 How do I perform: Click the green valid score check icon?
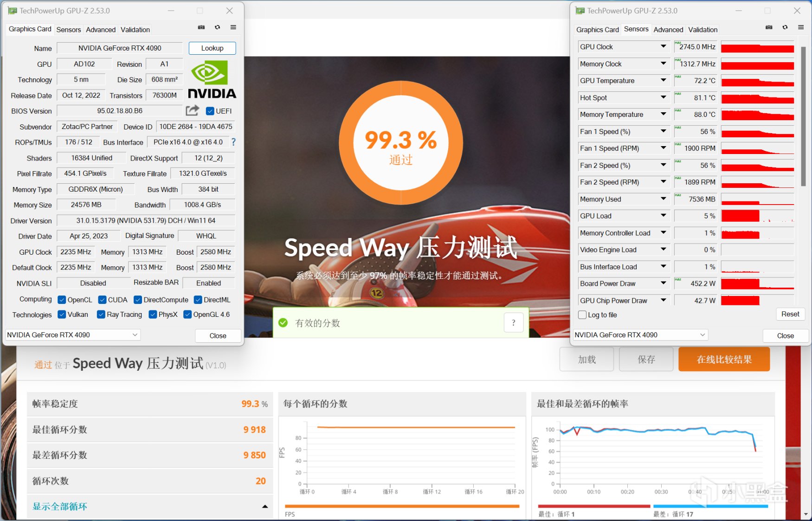(x=283, y=322)
